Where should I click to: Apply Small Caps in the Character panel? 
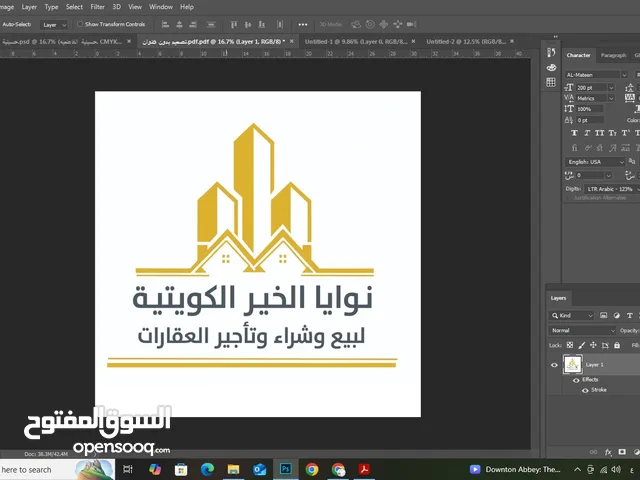pos(612,133)
